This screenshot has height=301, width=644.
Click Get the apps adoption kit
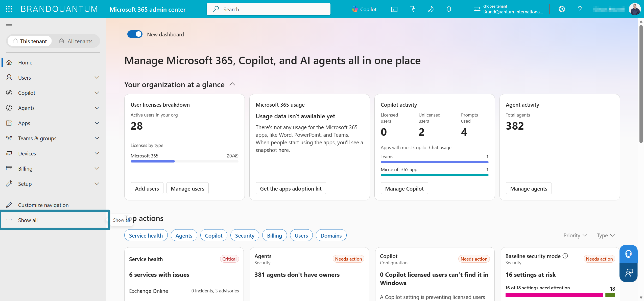pos(291,188)
